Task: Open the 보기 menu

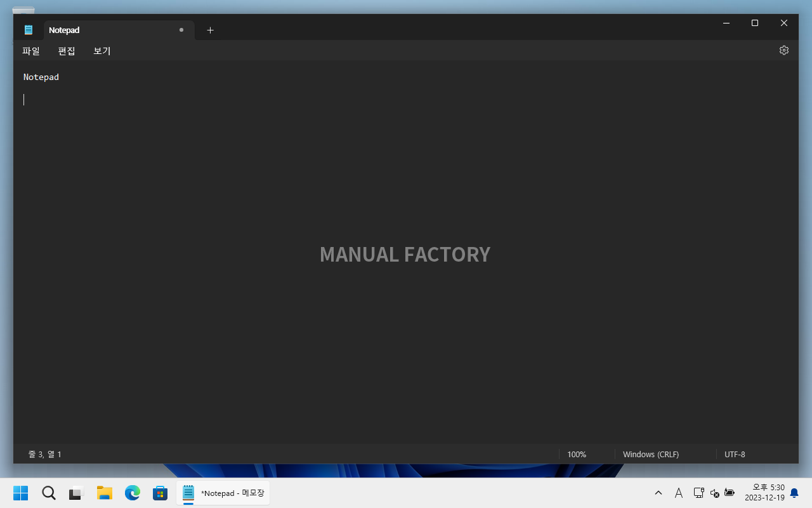Action: click(102, 51)
